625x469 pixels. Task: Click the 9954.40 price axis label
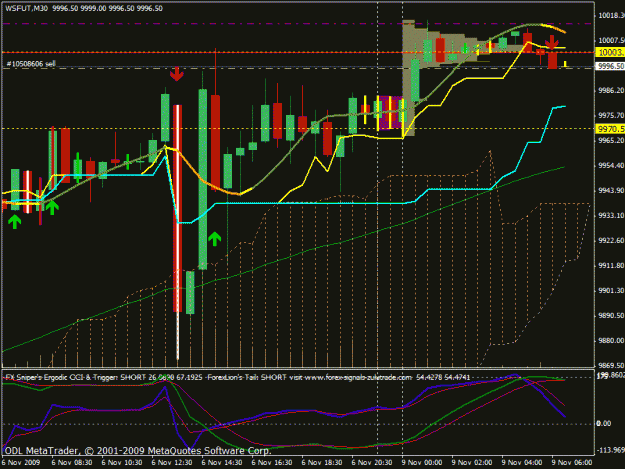coord(611,165)
